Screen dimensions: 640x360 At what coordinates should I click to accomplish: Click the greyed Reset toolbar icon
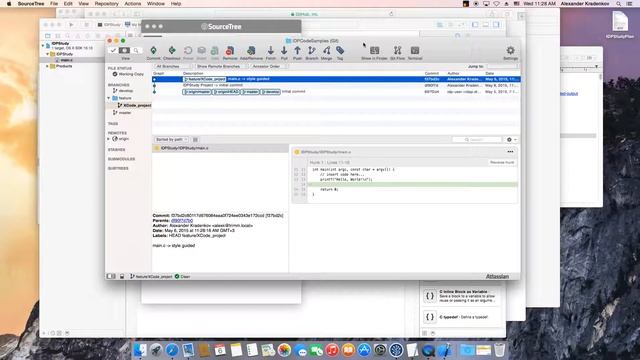pos(188,51)
